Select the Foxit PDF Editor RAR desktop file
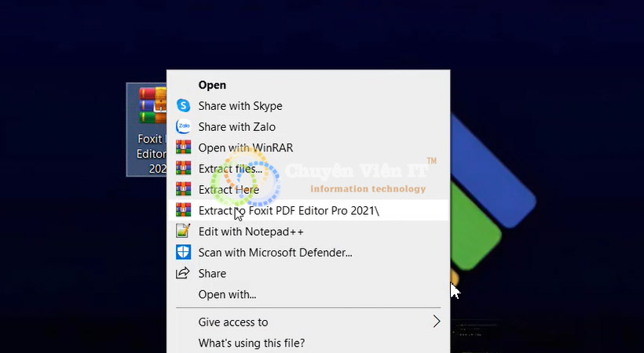This screenshot has height=353, width=644. pyautogui.click(x=147, y=129)
